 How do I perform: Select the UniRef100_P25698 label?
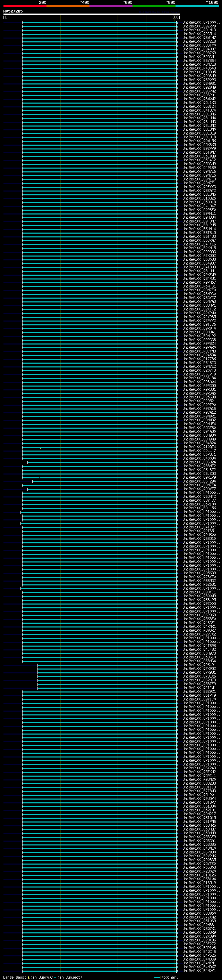pos(199,397)
